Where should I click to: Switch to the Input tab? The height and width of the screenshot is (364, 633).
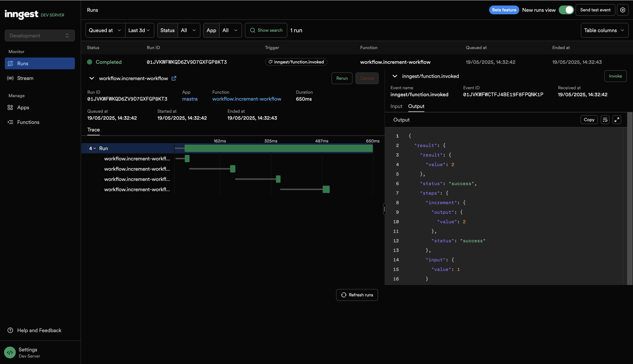tap(396, 106)
